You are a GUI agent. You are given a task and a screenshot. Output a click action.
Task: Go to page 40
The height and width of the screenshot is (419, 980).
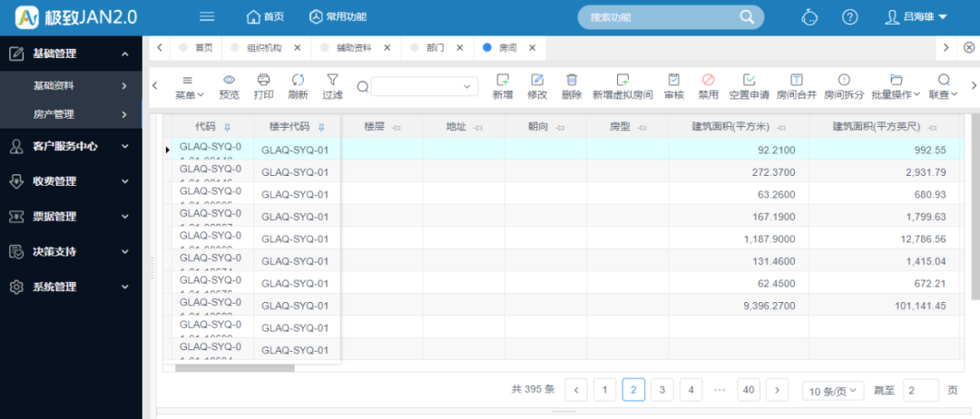pyautogui.click(x=748, y=390)
